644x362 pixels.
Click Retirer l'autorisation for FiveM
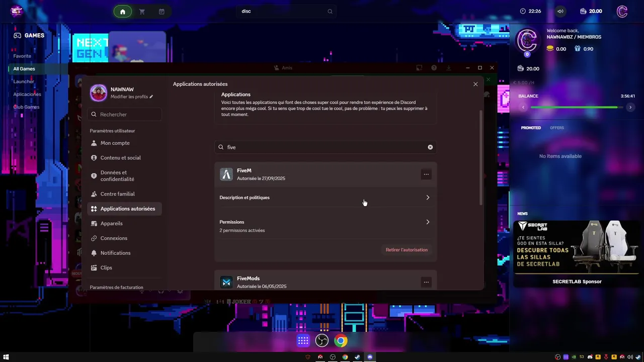(407, 250)
